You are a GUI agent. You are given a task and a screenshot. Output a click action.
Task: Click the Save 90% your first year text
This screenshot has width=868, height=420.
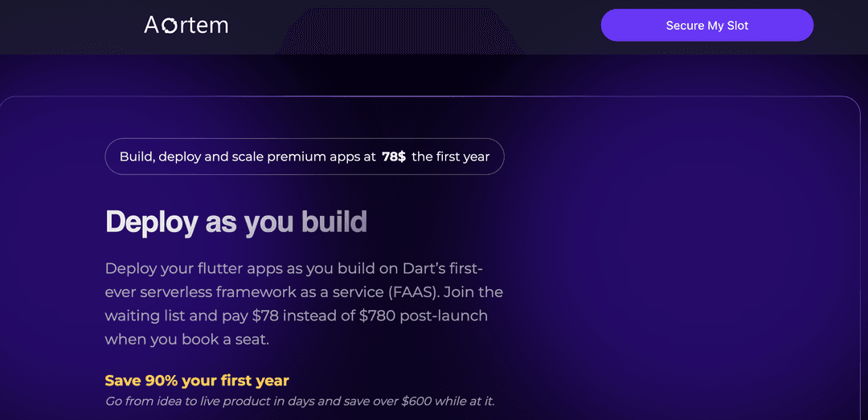click(x=197, y=381)
